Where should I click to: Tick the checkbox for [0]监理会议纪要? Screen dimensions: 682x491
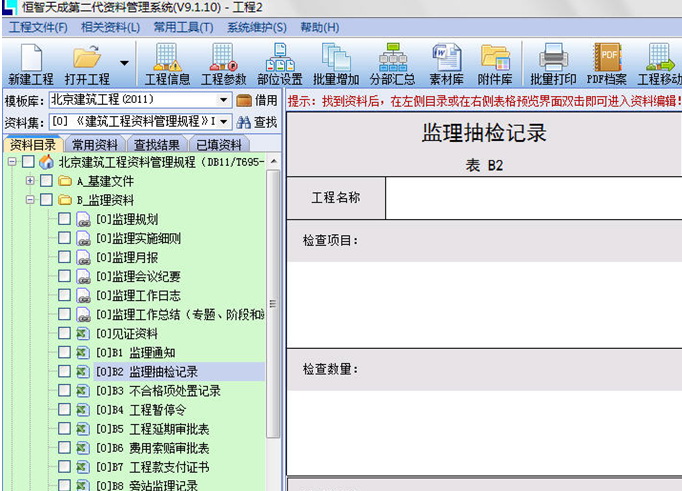coord(64,276)
